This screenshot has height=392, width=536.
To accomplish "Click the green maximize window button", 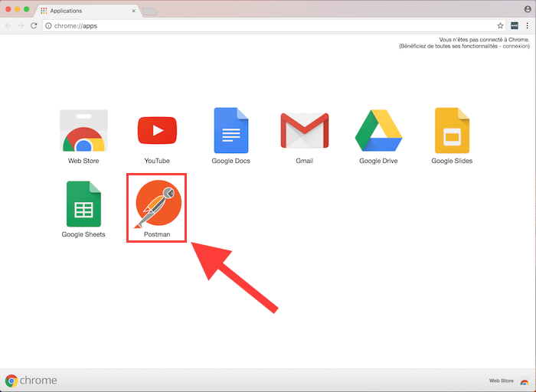I will (27, 9).
